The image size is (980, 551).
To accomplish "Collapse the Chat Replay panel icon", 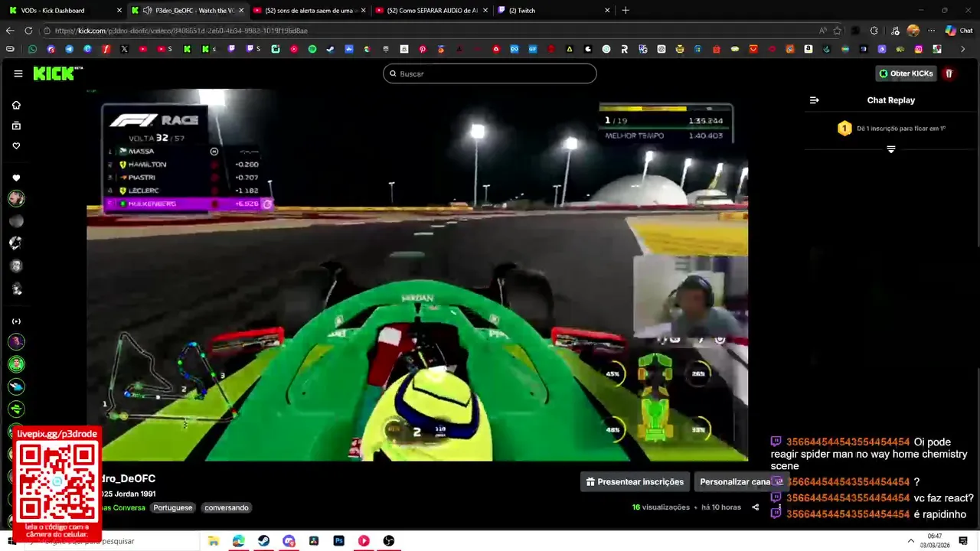I will click(815, 100).
